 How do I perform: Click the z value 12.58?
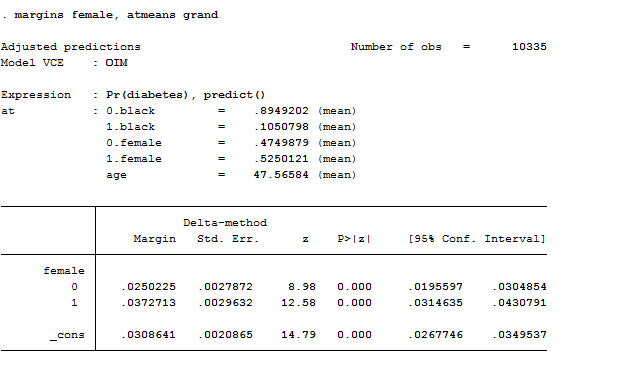click(298, 303)
